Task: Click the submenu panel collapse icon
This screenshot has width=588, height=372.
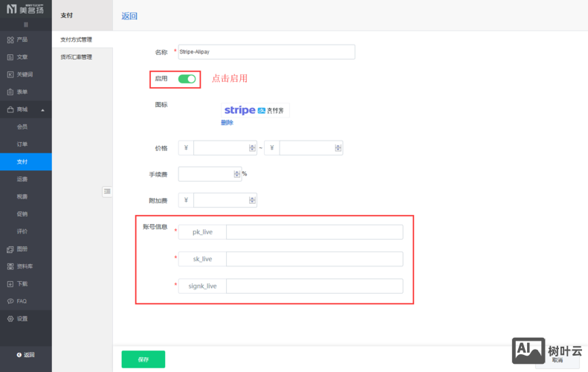Action: 107,191
